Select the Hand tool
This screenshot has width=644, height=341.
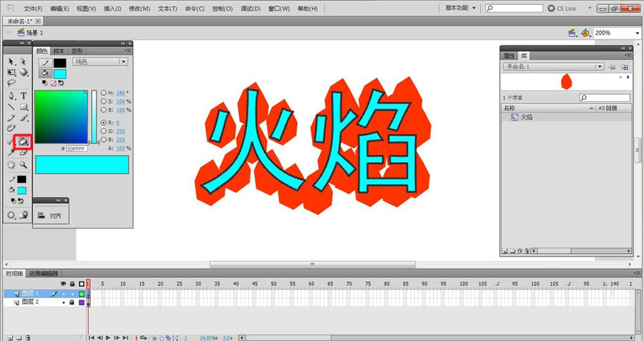(x=11, y=165)
